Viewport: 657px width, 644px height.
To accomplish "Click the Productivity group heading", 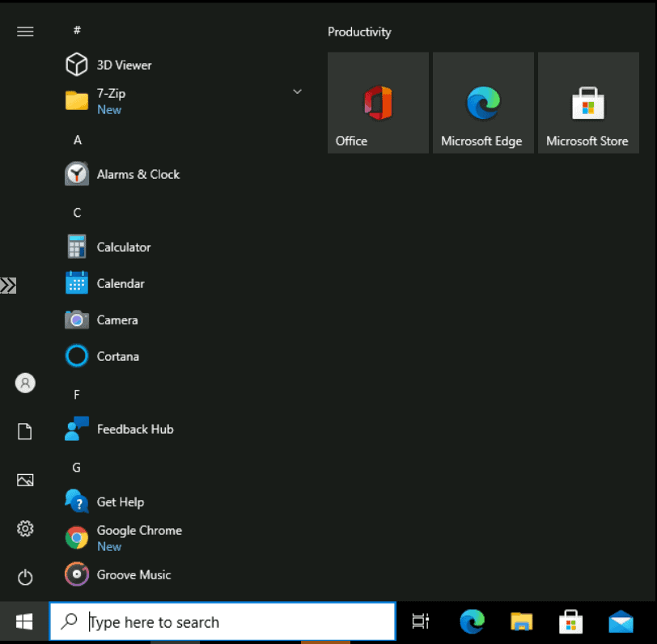I will point(359,32).
